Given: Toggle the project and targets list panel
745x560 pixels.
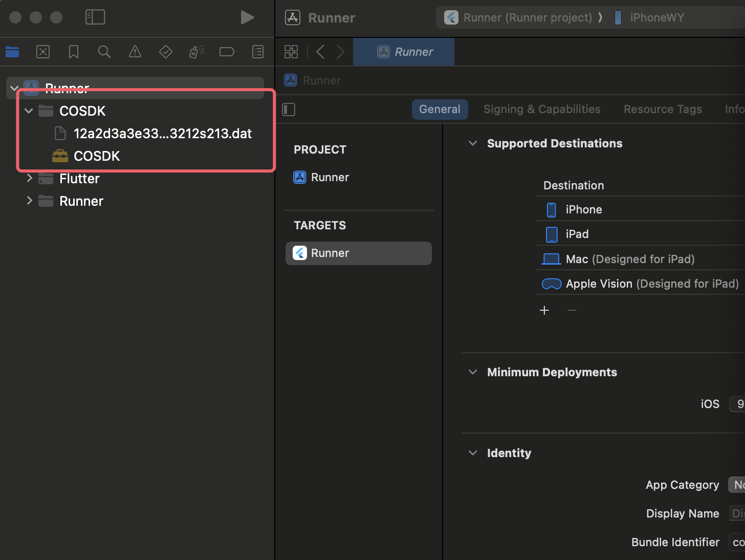Looking at the screenshot, I should (289, 110).
